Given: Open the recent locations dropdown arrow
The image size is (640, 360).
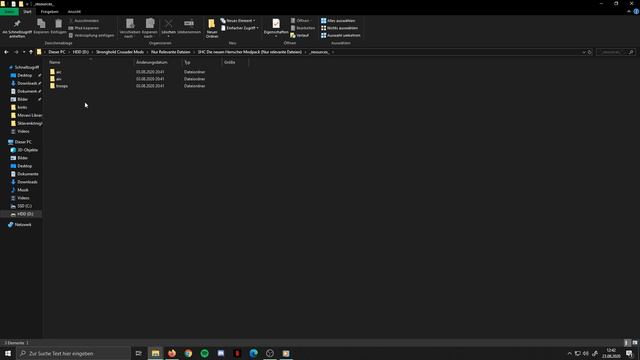Looking at the screenshot, I should [24, 52].
